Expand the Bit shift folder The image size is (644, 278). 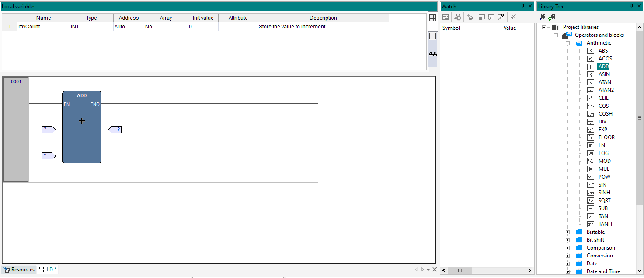(x=567, y=240)
